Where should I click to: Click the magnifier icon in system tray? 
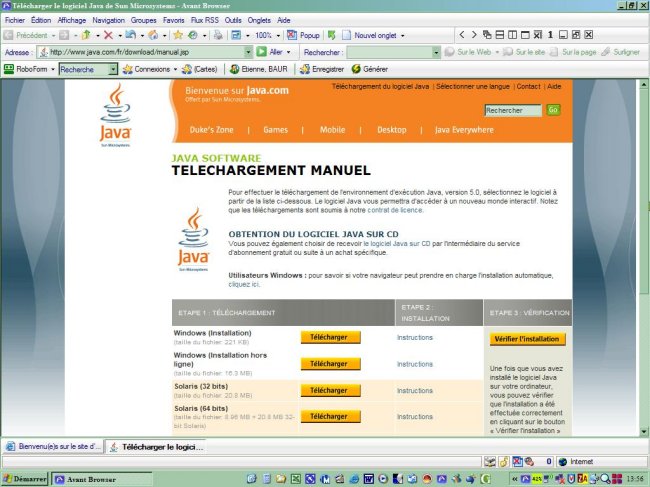605,479
